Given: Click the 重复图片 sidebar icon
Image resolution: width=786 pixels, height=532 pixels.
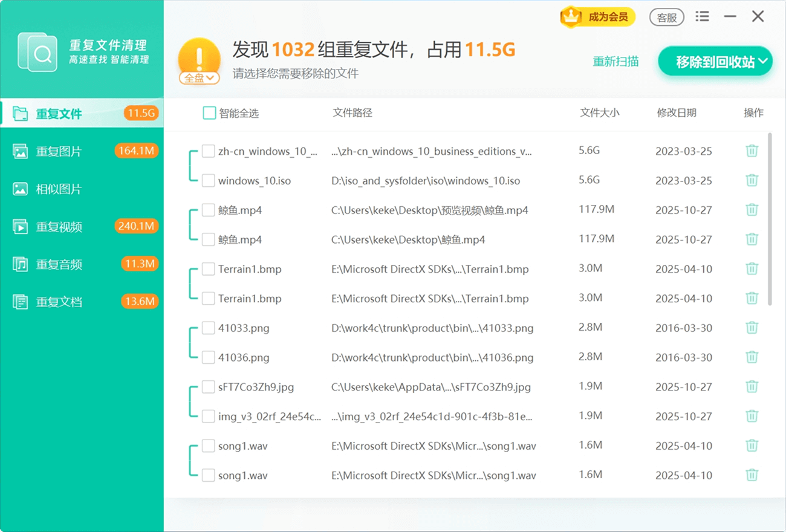Looking at the screenshot, I should click(21, 152).
